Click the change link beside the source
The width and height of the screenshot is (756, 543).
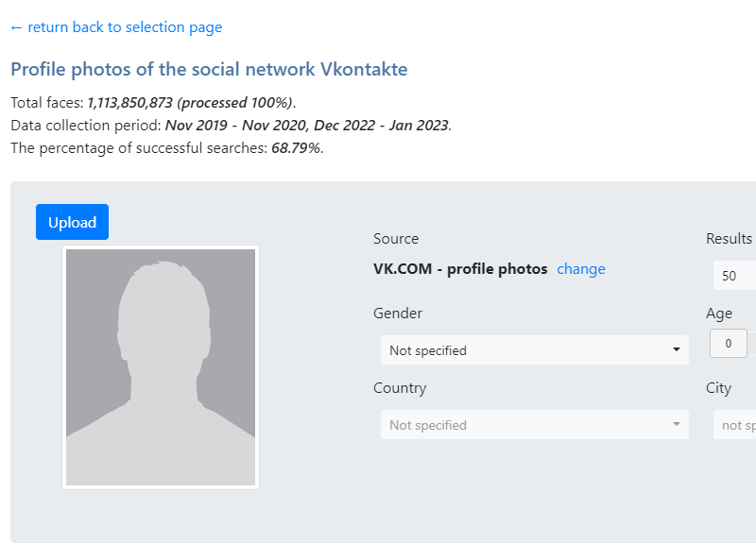tap(580, 269)
